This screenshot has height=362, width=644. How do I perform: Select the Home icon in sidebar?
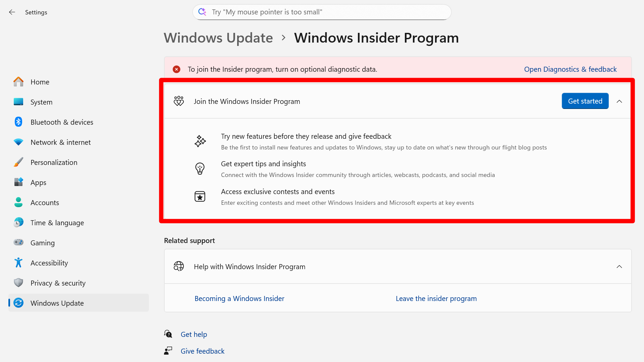pyautogui.click(x=18, y=81)
